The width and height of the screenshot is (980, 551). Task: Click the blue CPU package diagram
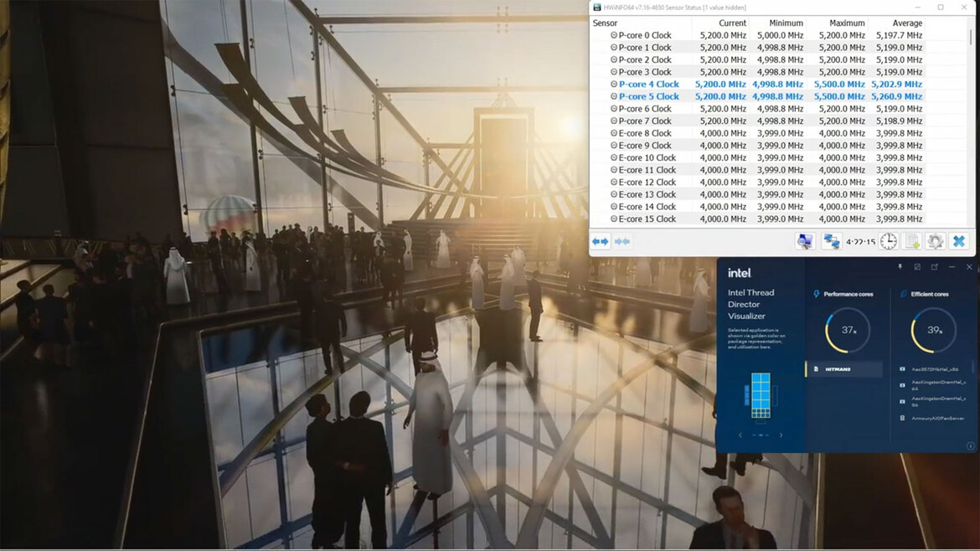761,395
